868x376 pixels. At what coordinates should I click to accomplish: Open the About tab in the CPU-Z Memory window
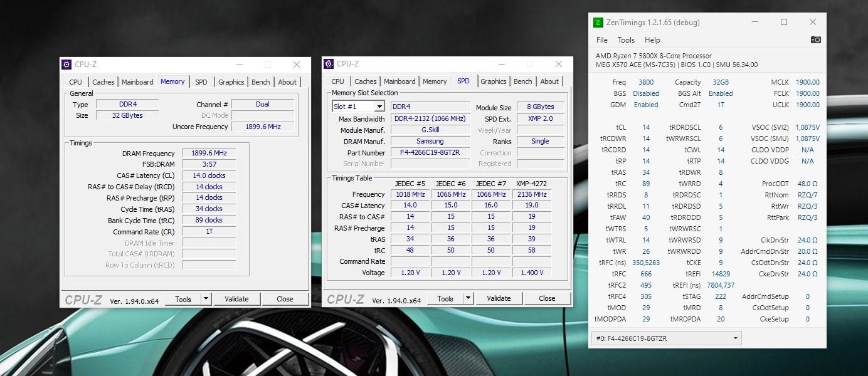(287, 82)
